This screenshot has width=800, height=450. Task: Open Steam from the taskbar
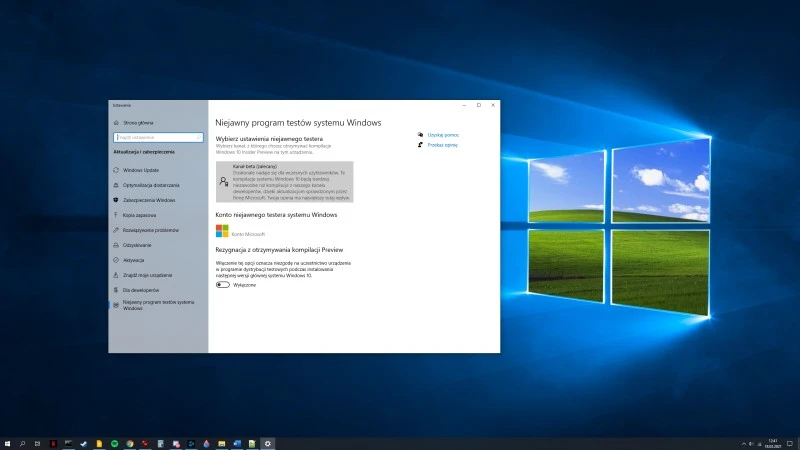[84, 444]
